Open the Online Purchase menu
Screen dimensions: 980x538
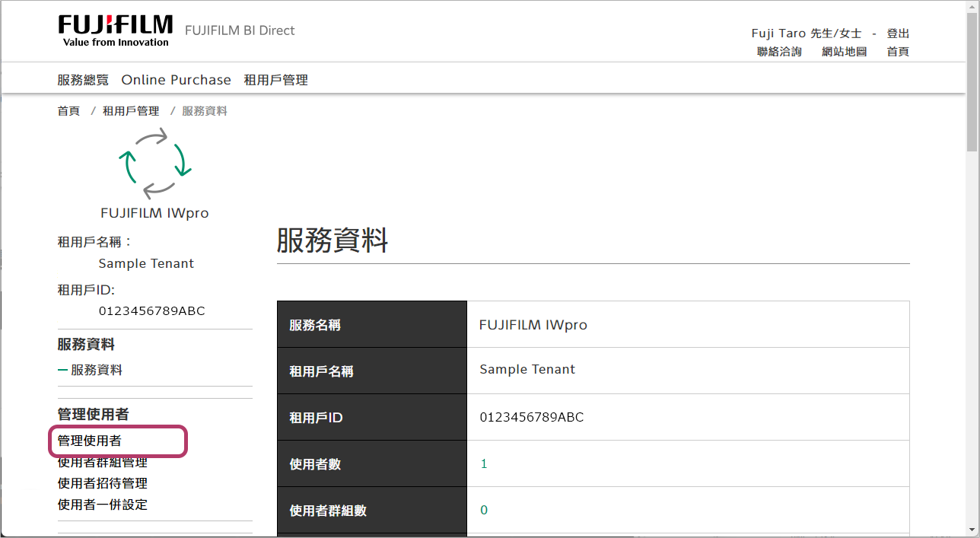tap(176, 79)
